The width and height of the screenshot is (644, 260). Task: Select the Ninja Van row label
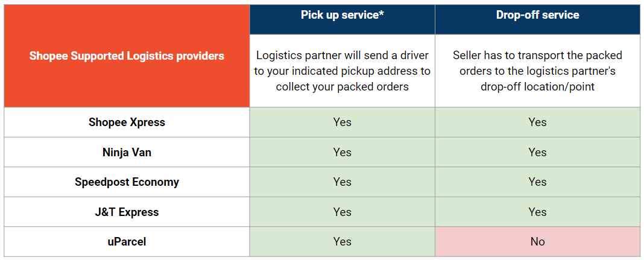click(127, 152)
